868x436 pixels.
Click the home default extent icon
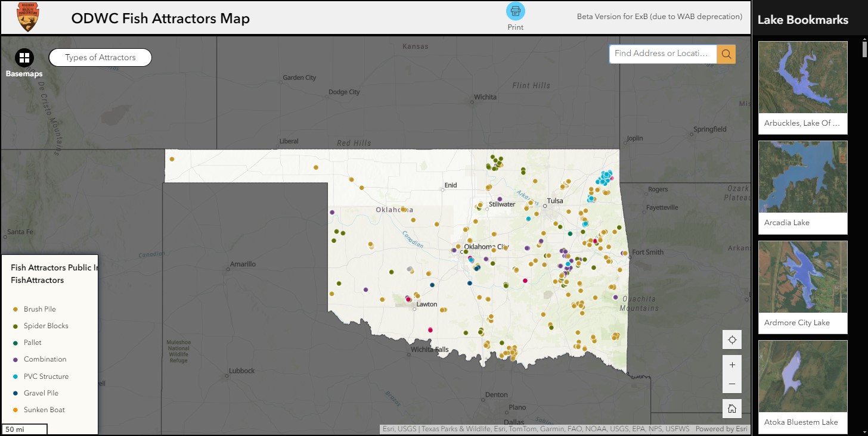pyautogui.click(x=732, y=409)
